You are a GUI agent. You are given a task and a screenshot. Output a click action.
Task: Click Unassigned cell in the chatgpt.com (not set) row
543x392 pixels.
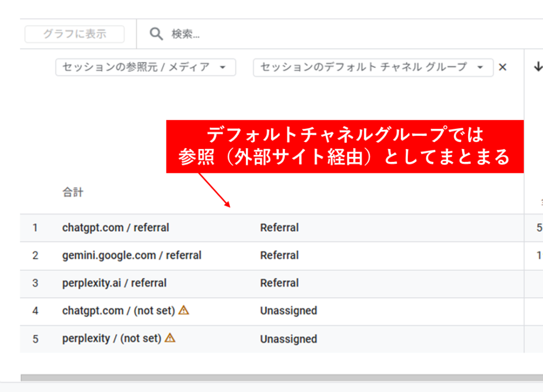click(288, 311)
